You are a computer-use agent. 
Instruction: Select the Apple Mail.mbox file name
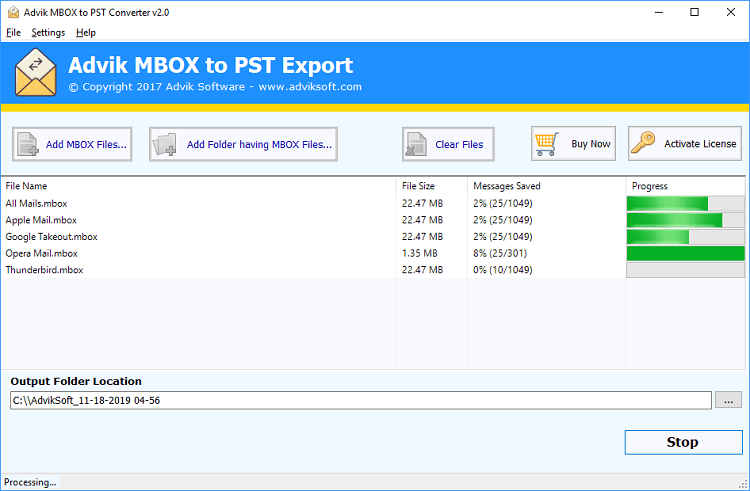point(41,220)
